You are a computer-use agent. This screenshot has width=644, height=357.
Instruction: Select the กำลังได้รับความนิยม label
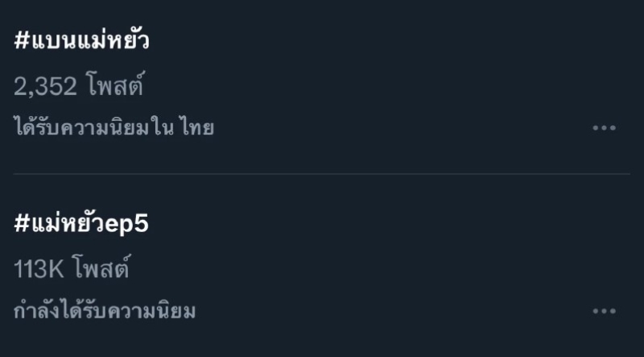pos(105,310)
